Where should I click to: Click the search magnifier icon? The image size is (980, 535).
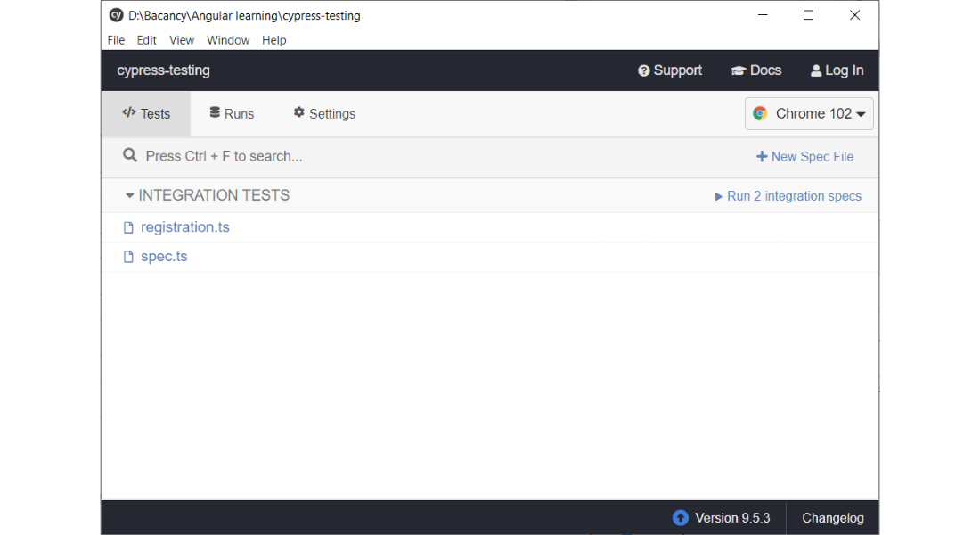pos(129,155)
